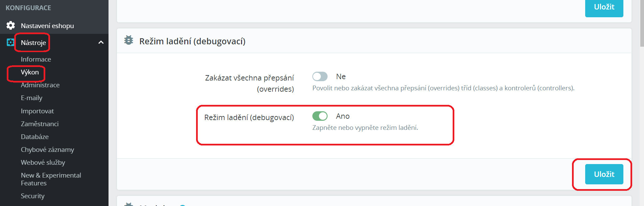Open New & Experimental Features

click(x=51, y=179)
